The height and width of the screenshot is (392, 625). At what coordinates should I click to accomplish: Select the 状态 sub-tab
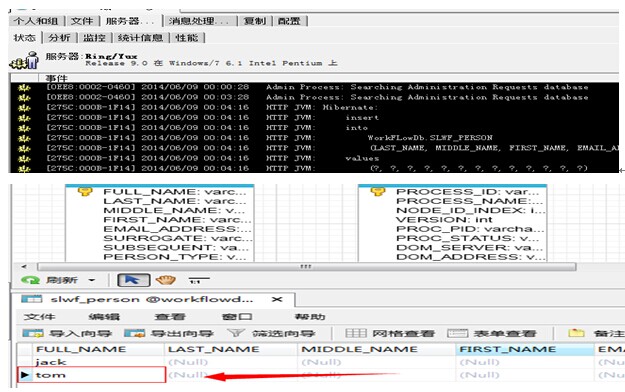[24, 38]
